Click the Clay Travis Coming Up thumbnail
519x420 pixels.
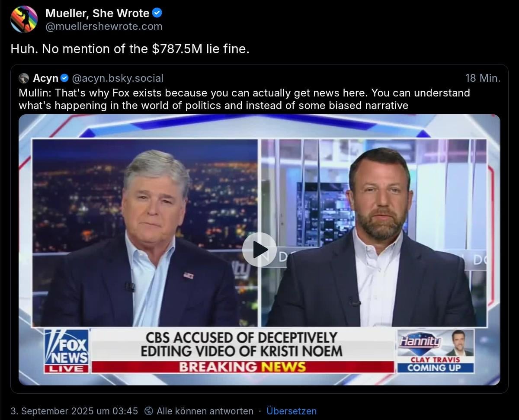(x=436, y=351)
